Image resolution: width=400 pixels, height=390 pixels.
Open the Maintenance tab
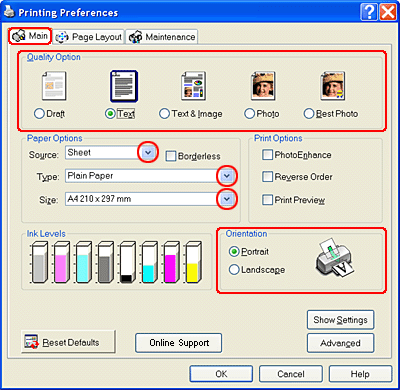(x=162, y=37)
